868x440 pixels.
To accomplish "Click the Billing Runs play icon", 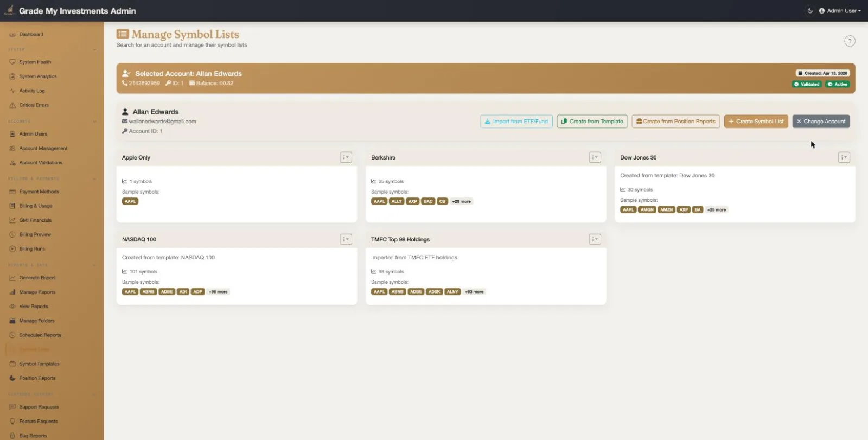I will [12, 249].
